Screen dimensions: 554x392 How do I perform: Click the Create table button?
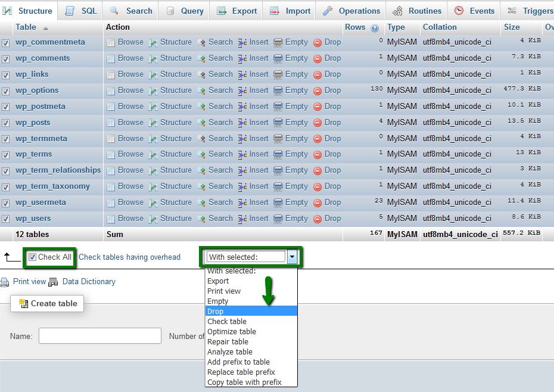[47, 303]
